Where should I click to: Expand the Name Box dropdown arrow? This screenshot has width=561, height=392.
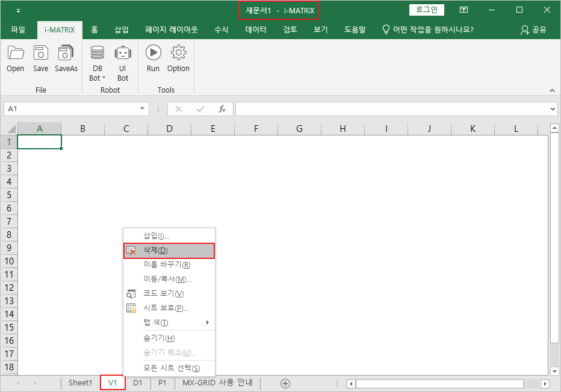[143, 109]
